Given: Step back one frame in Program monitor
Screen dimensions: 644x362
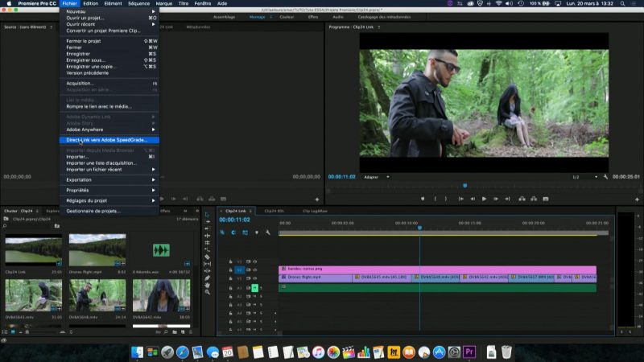Looking at the screenshot, I should 473,199.
